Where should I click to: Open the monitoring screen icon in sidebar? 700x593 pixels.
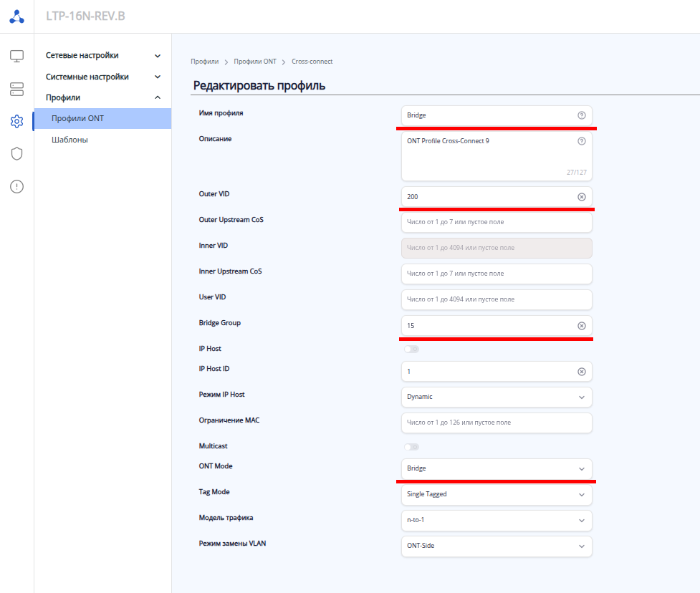16,56
